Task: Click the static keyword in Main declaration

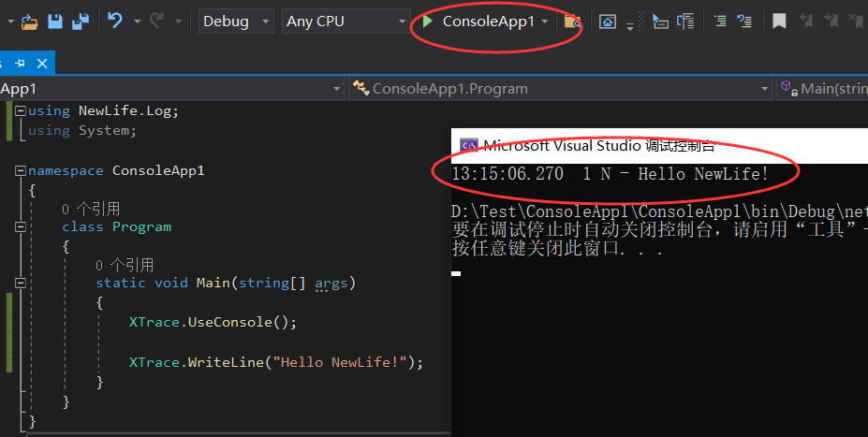Action: (x=121, y=283)
